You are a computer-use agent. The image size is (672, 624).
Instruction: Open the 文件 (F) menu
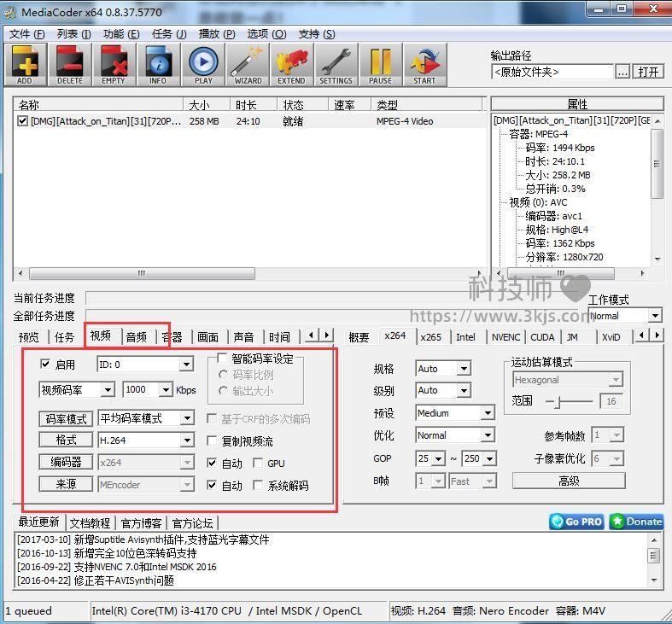click(x=27, y=34)
